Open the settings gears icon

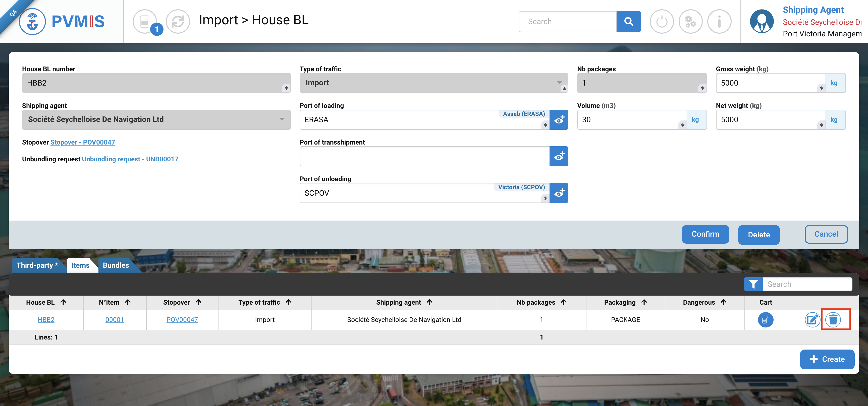[x=690, y=22]
